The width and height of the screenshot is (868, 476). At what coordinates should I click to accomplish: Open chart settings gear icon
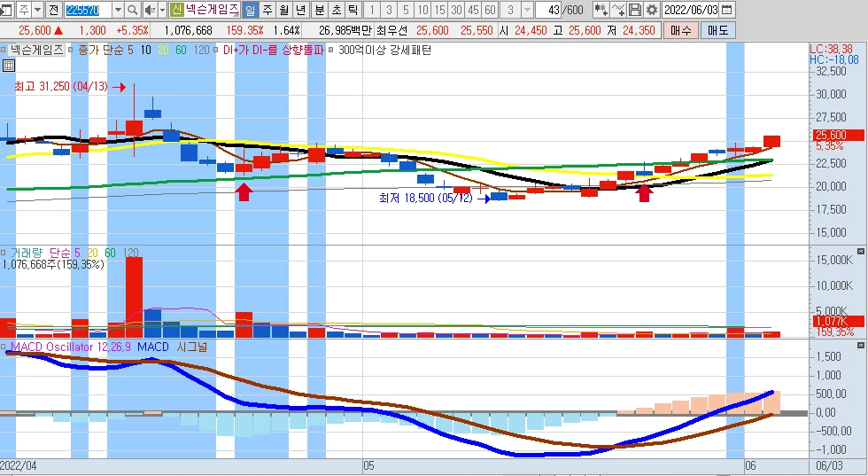coord(652,10)
